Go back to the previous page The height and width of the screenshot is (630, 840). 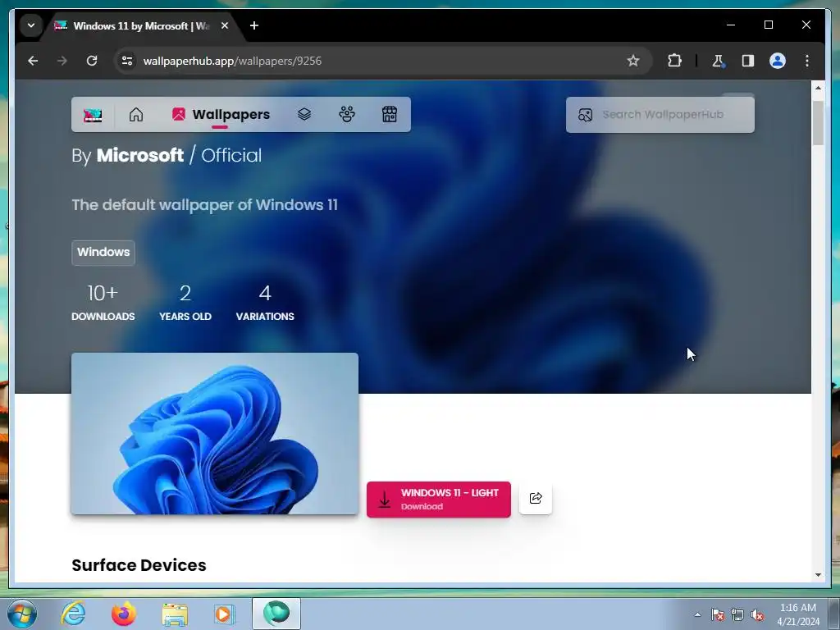[33, 61]
